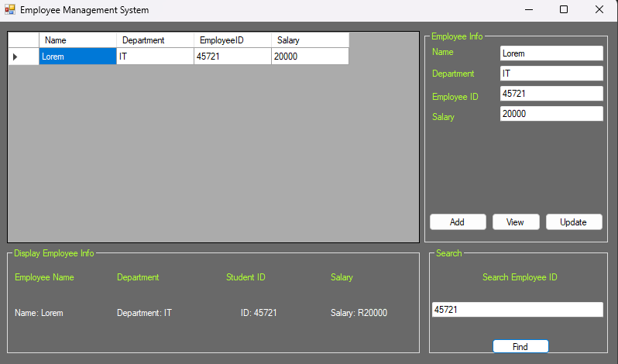Viewport: 618px width, 364px height.
Task: Click the Update button
Action: pos(573,222)
